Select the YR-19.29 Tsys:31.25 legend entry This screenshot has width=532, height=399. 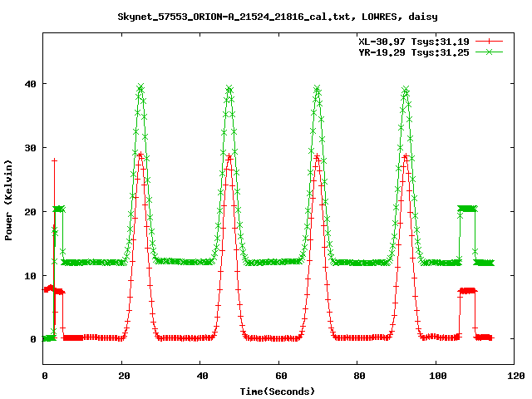pyautogui.click(x=414, y=52)
